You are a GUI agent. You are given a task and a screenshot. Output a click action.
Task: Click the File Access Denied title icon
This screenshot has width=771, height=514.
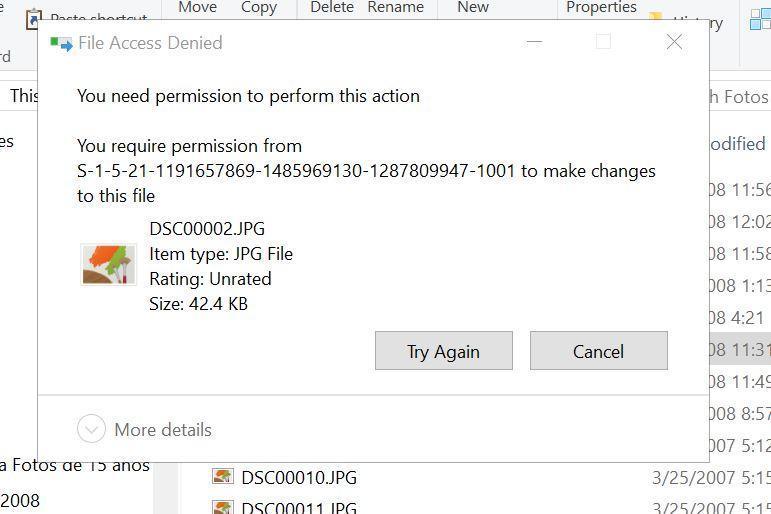click(62, 44)
